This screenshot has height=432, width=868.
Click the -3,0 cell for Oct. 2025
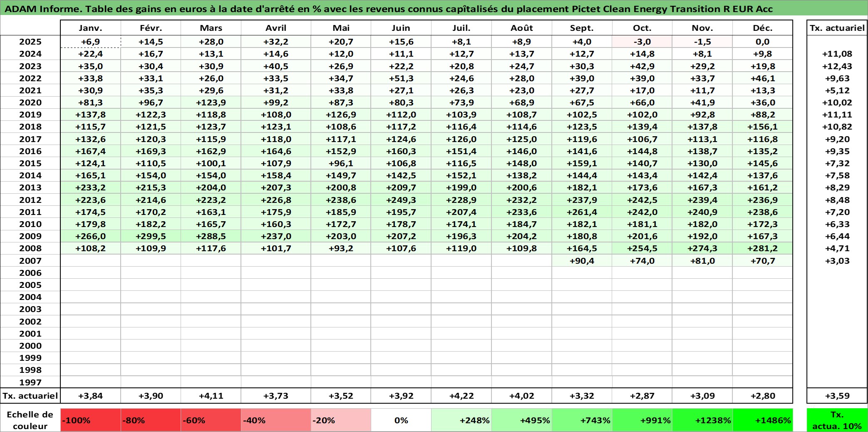click(642, 42)
